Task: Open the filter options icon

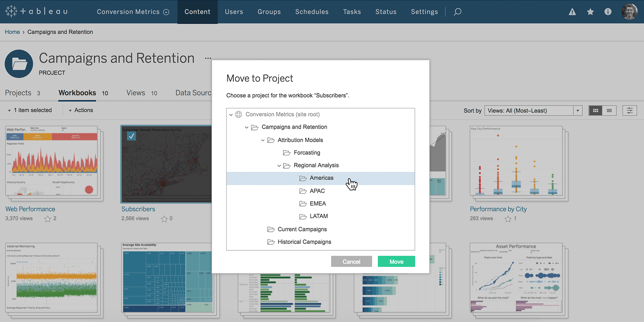Action: [x=630, y=110]
